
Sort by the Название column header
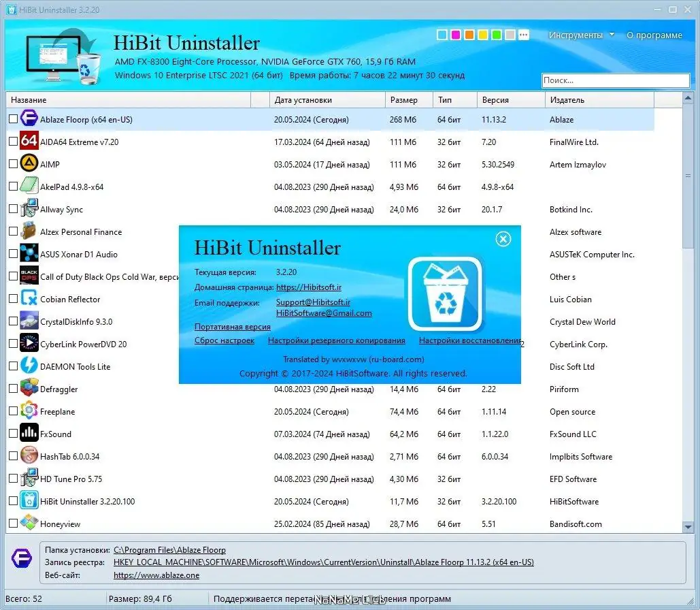128,100
